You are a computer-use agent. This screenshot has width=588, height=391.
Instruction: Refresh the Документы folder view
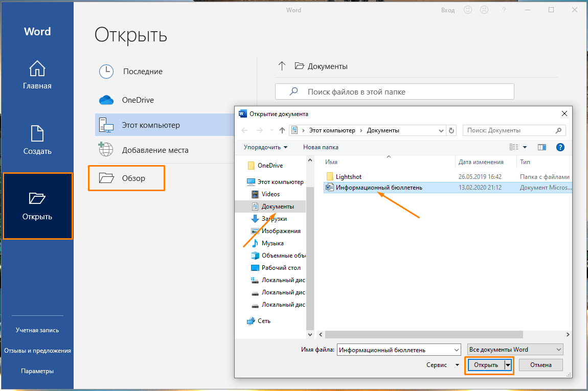coord(451,130)
